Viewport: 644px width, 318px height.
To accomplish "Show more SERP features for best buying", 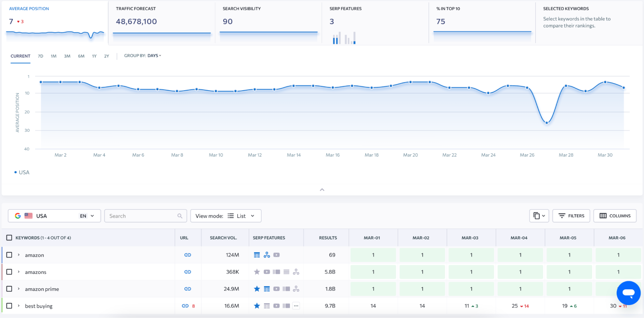I will click(296, 306).
